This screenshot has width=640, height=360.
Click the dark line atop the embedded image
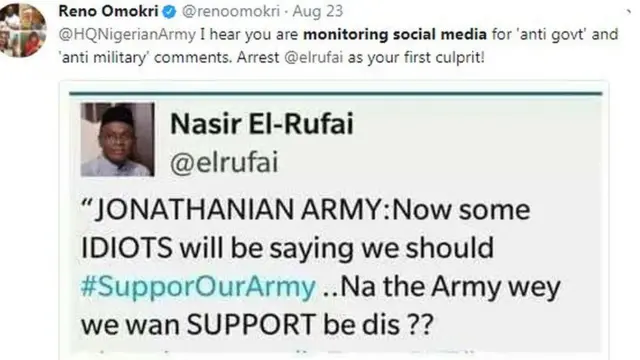click(x=336, y=94)
